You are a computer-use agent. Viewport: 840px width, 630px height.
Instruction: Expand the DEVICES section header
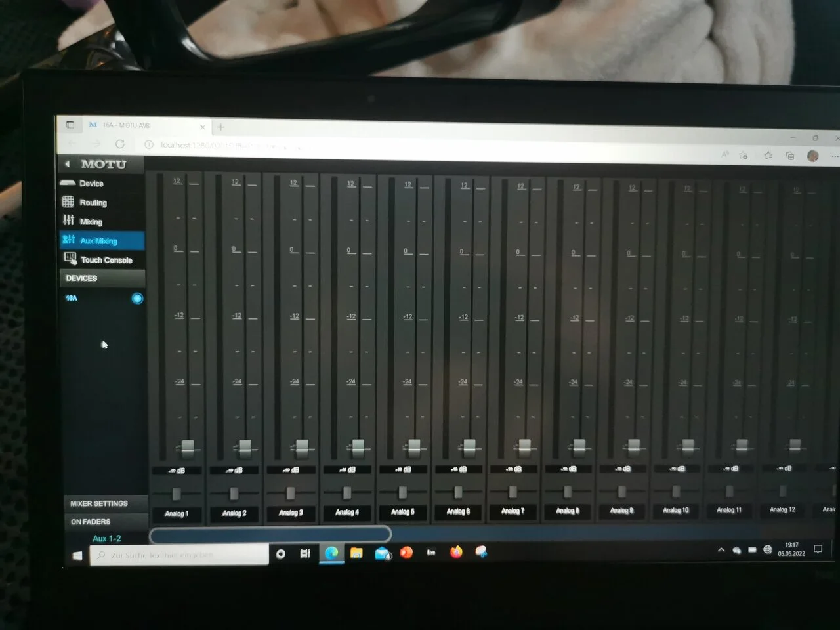(102, 278)
